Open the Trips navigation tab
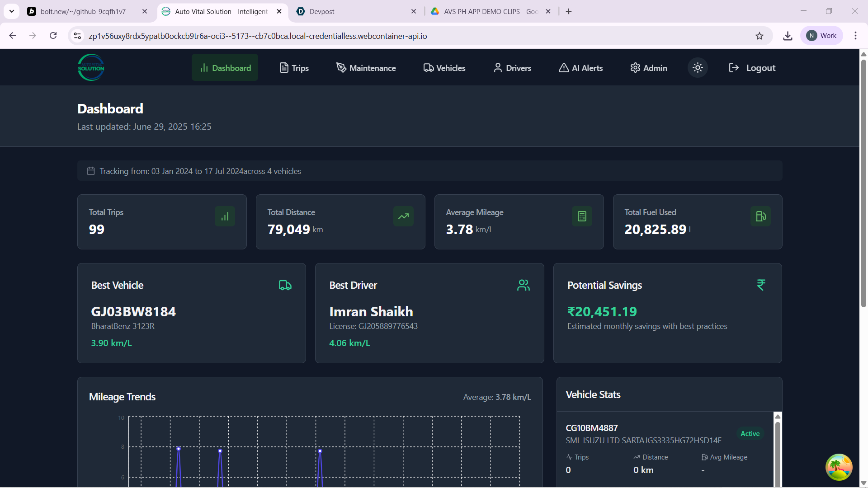Screen dimensions: 868x488 click(x=294, y=68)
